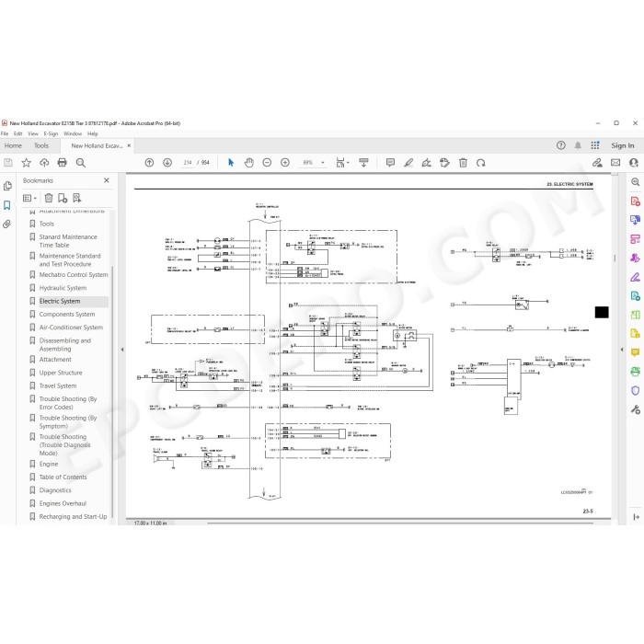The height and width of the screenshot is (644, 644).
Task: Click the page number input field
Action: (188, 163)
